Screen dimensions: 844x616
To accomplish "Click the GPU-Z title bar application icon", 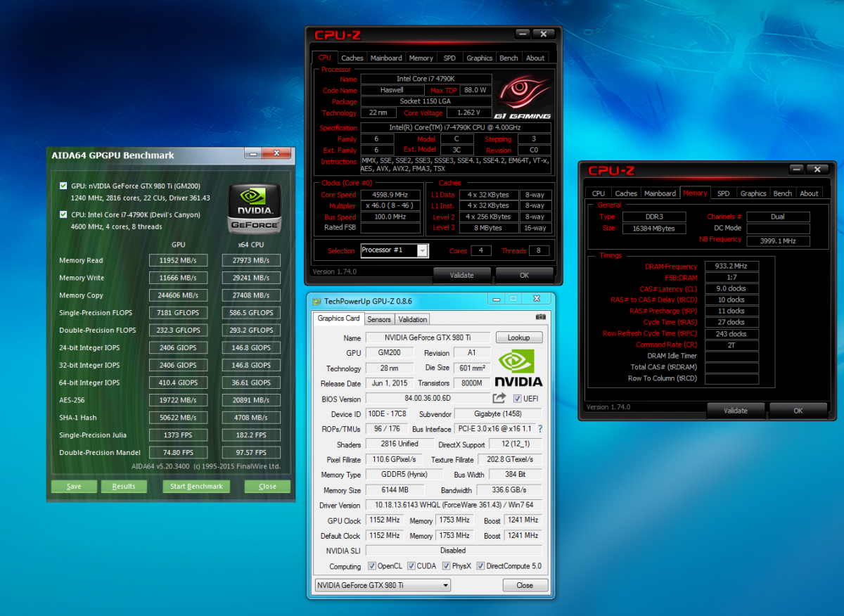I will coord(316,301).
